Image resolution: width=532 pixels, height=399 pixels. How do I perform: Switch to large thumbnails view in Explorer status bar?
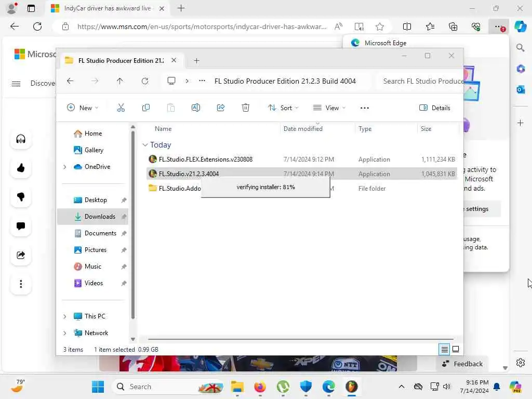456,349
